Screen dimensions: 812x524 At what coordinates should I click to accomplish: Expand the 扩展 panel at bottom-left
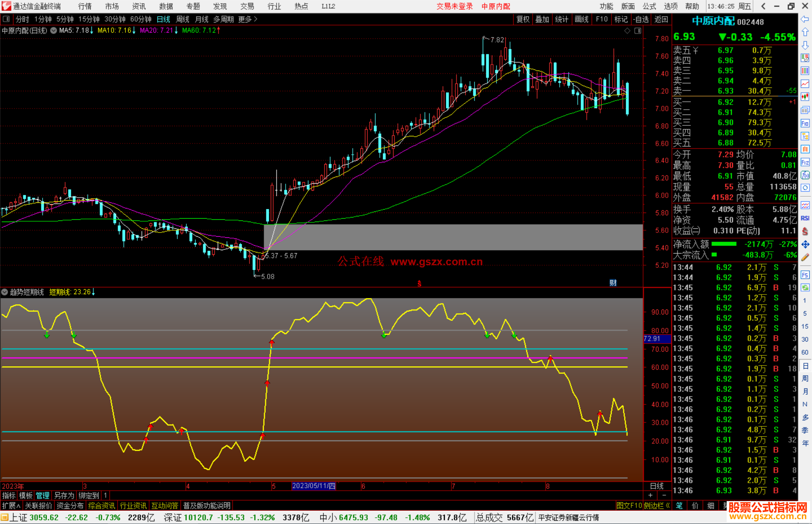point(11,506)
